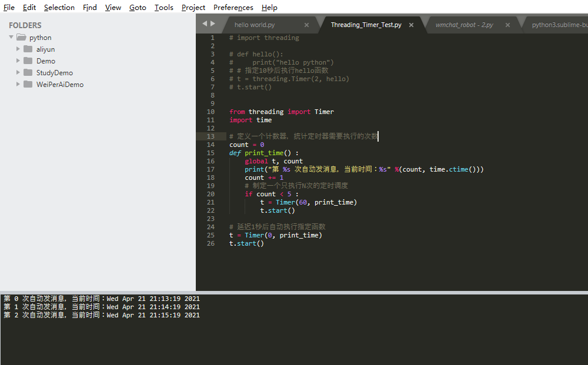
Task: Click line number 13 in gutter
Action: (x=211, y=136)
